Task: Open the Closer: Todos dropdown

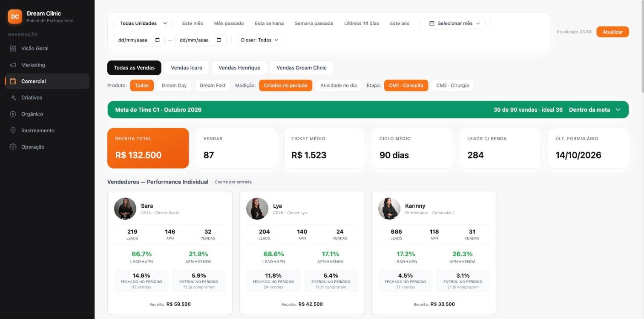Action: (260, 40)
